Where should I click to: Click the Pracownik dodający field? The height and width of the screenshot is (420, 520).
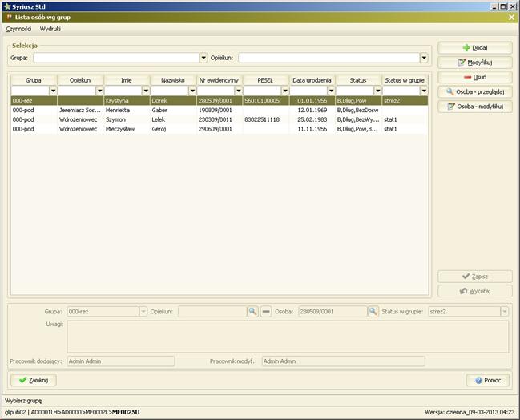(x=121, y=361)
